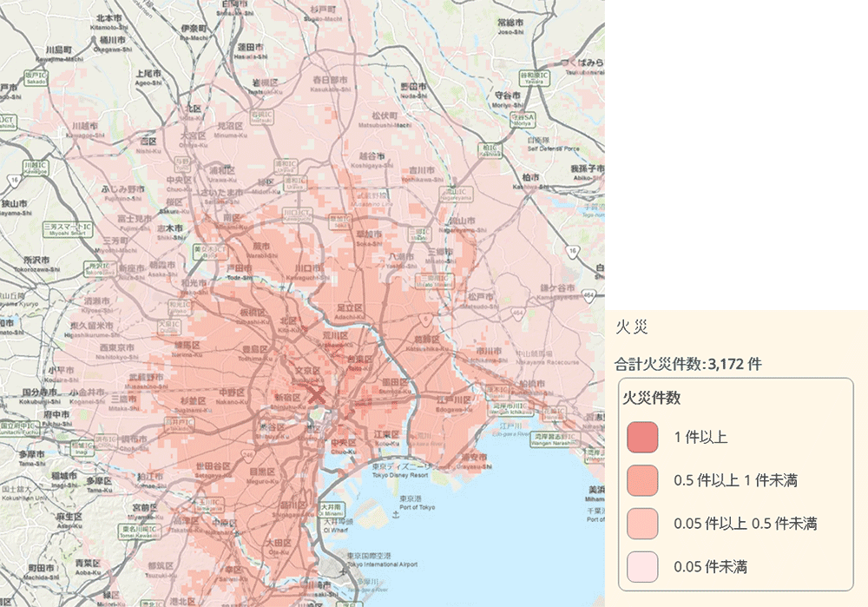Click the 1件以上 legend color swatch
Viewport: 868px width, 607px height.
point(642,437)
